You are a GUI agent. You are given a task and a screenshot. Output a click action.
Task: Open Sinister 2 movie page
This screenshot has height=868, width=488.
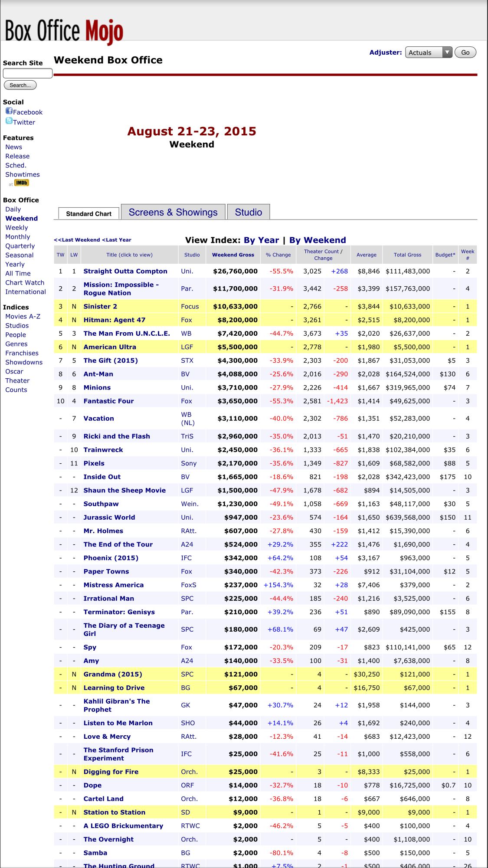(100, 306)
